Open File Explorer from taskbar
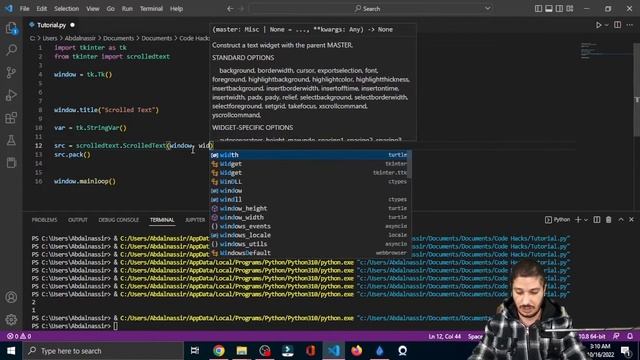 tap(242, 351)
